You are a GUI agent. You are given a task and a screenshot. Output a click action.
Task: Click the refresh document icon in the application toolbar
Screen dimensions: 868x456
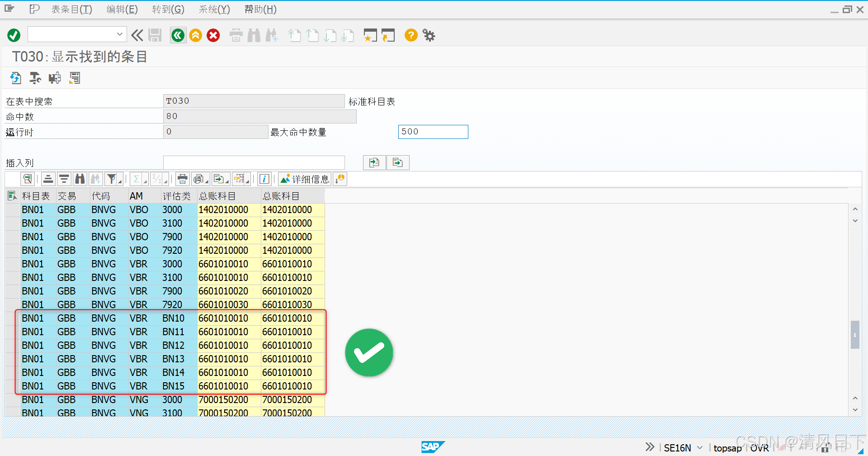pyautogui.click(x=15, y=78)
